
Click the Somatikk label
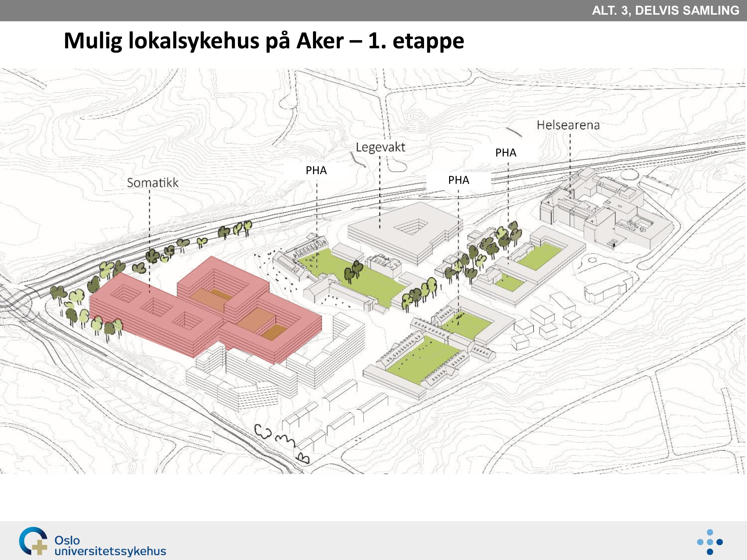[x=153, y=183]
